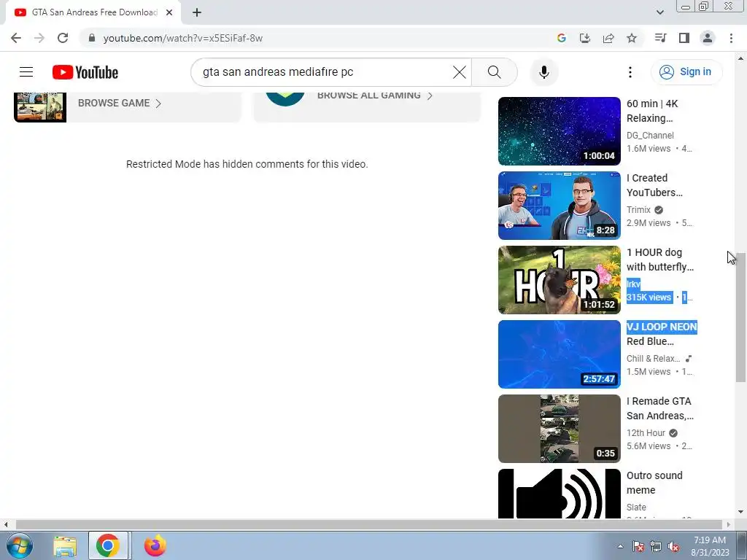This screenshot has width=747, height=560.
Task: Click the title '60 min | 4K Relaxing...'
Action: pyautogui.click(x=652, y=111)
